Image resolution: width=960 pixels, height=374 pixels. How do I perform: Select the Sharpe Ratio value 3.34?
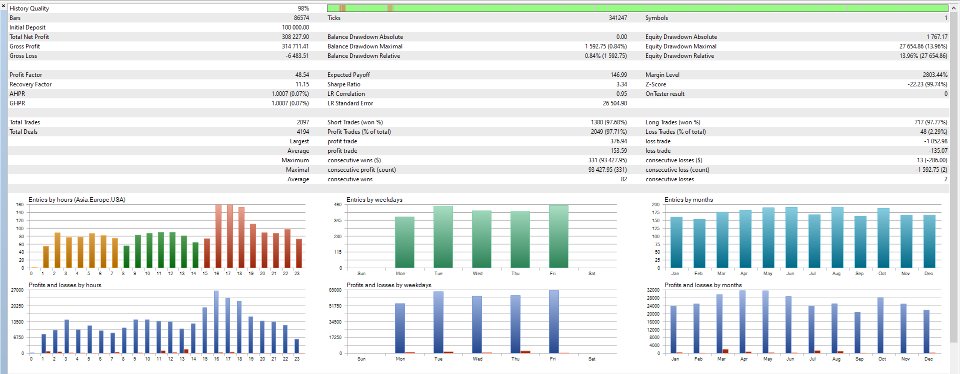click(x=621, y=84)
